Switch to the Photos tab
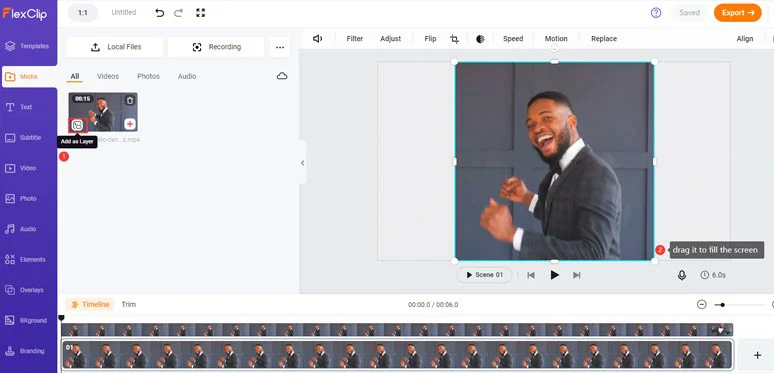 point(149,76)
